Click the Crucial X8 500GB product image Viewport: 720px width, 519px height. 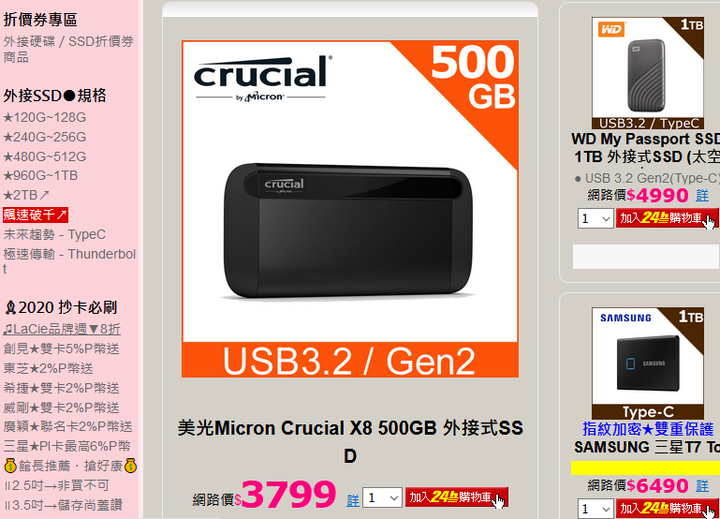350,209
